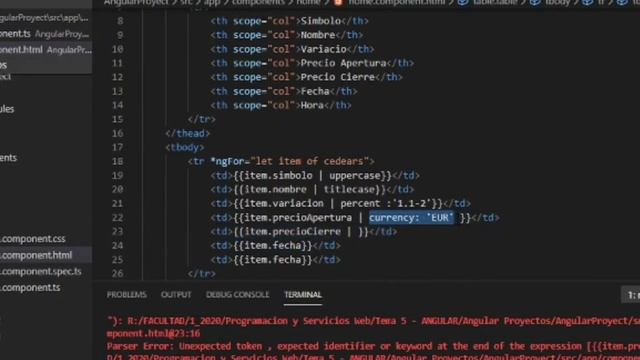Open the OUTPUT panel tab
640x360 pixels.
(176, 294)
